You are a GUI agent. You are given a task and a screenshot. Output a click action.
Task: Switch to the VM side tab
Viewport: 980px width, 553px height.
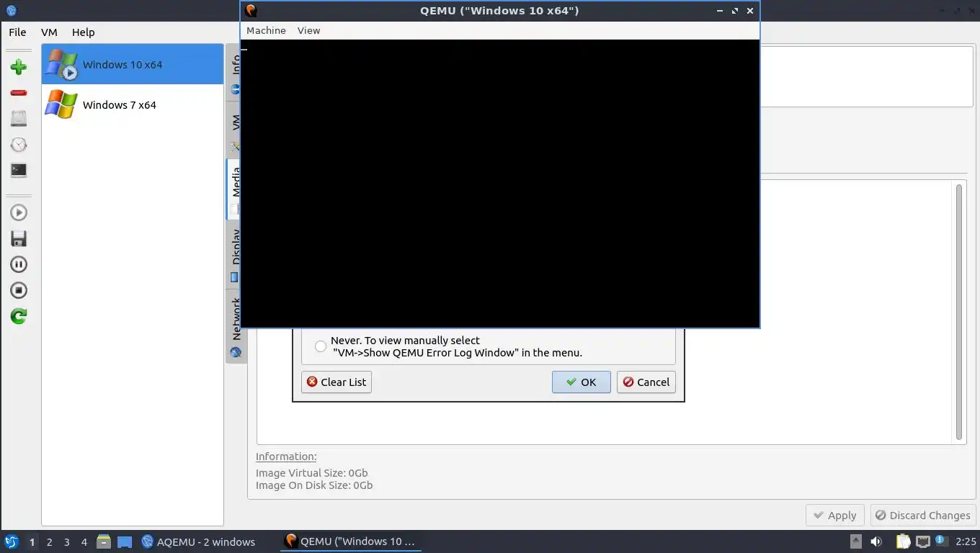[x=235, y=130]
